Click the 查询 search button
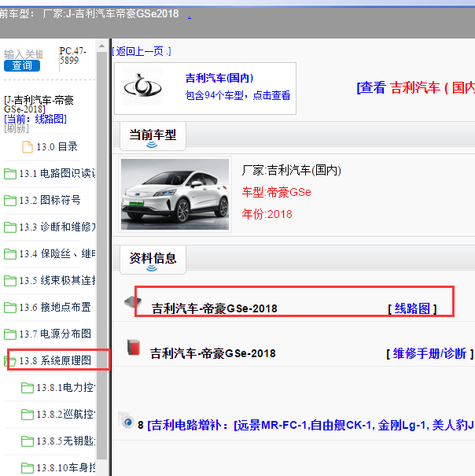Screen dimensions: 475x476 tap(22, 65)
